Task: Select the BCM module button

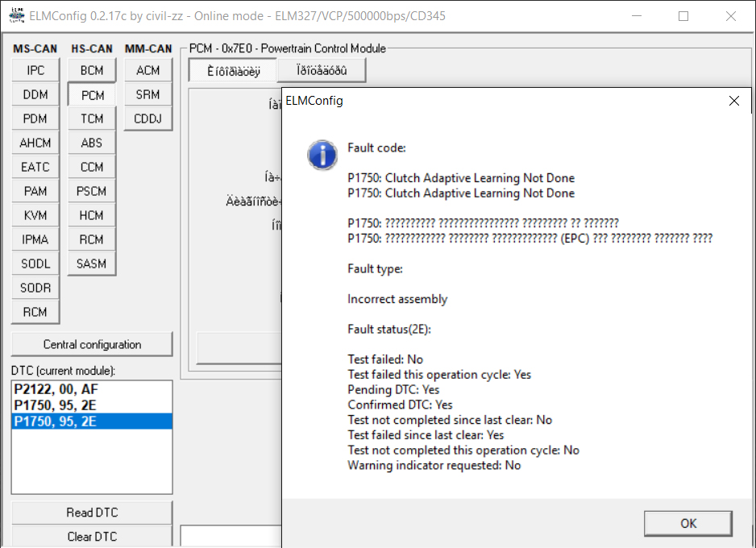Action: 92,70
